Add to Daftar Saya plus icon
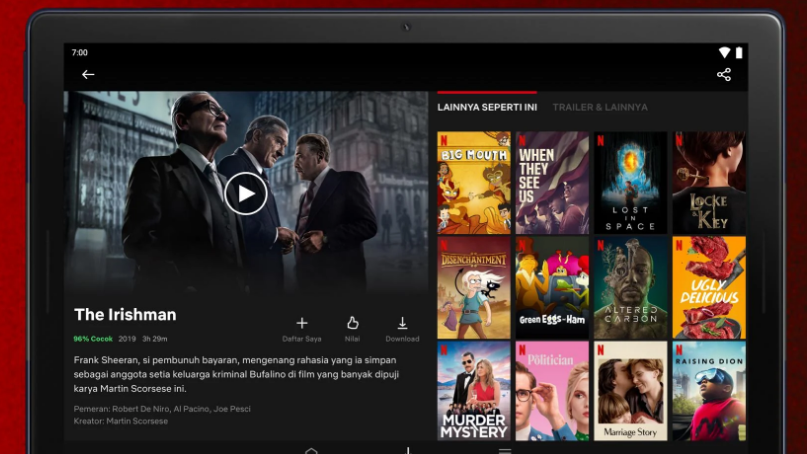 [x=302, y=323]
